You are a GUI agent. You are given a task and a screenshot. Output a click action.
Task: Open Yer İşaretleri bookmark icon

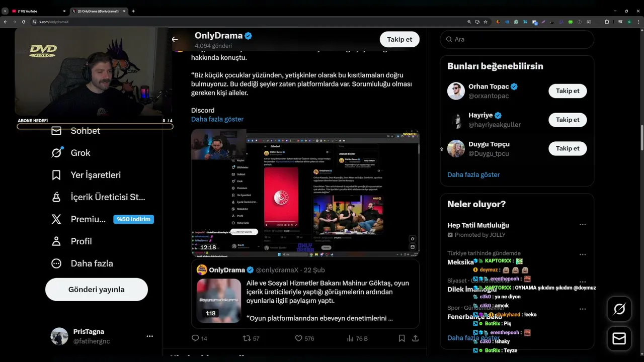[56, 175]
